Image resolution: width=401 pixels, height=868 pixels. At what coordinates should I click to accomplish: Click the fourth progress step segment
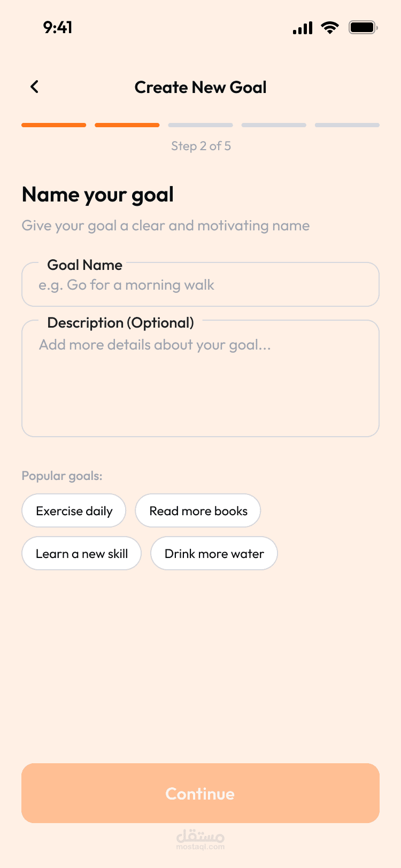(x=274, y=125)
